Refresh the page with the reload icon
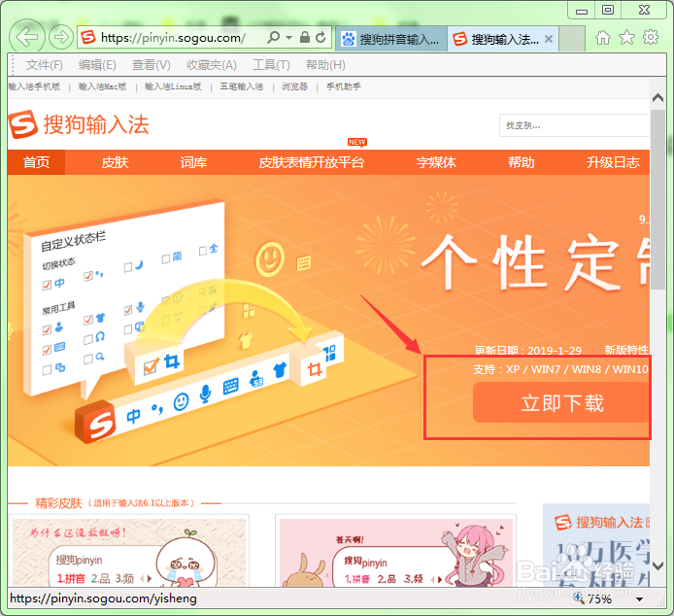Viewport: 674px width, 616px height. pyautogui.click(x=320, y=38)
